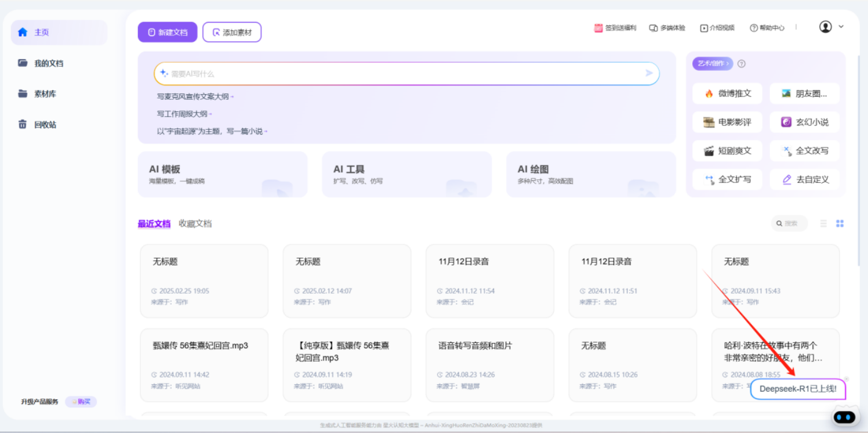Viewport: 868px width, 433px height.
Task: Click the Deepseek-R1已上线 notification bubble
Action: point(798,389)
